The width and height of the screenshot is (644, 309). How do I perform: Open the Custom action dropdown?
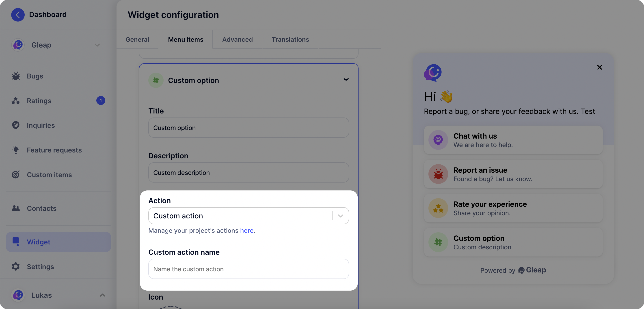[x=340, y=216]
